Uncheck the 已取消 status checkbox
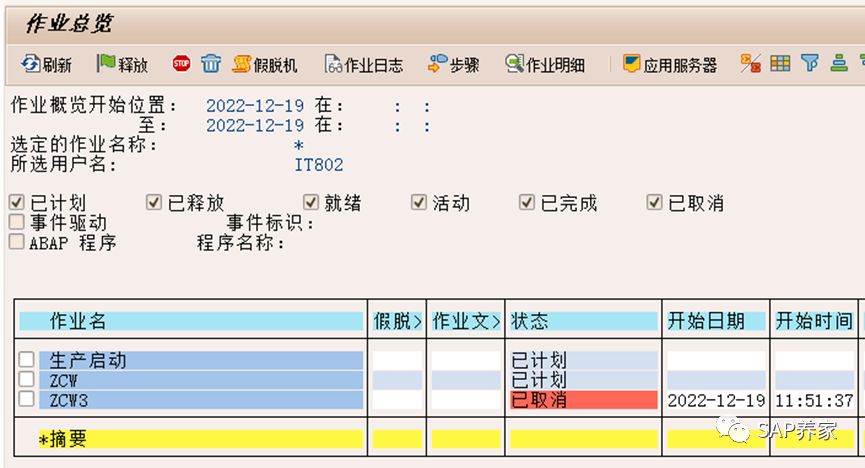This screenshot has height=468, width=865. (654, 203)
